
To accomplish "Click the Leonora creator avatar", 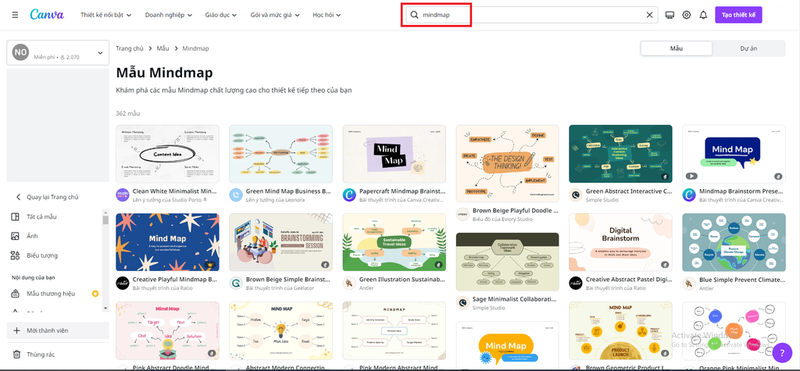I will click(x=236, y=195).
